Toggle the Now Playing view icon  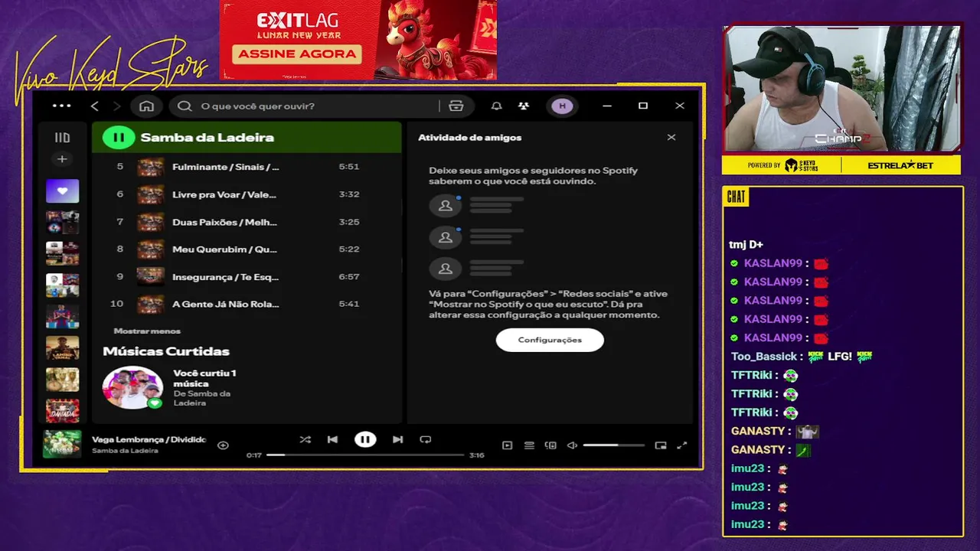(x=507, y=445)
